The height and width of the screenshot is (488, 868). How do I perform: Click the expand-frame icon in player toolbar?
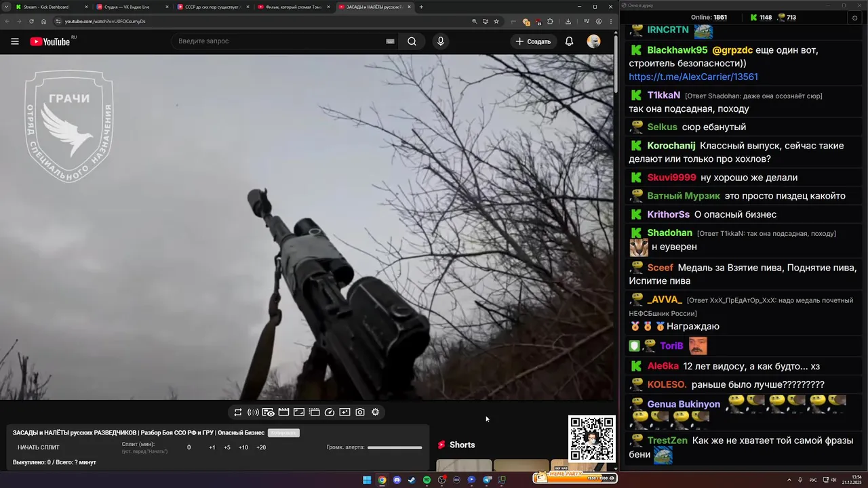coord(298,412)
